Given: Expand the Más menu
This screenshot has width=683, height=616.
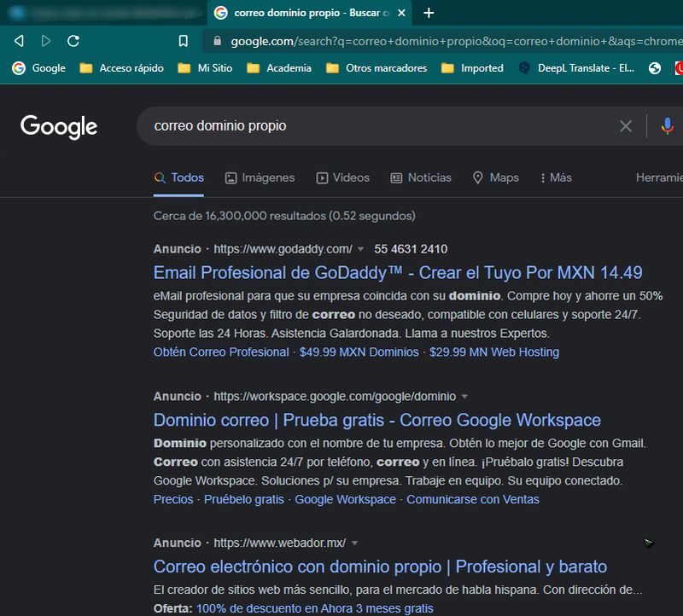Looking at the screenshot, I should tap(556, 177).
